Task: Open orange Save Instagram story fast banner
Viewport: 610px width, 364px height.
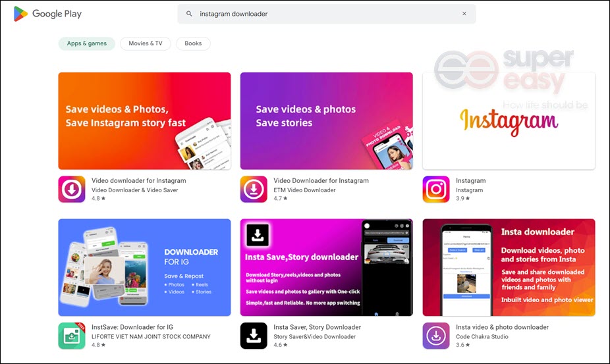Action: [144, 121]
